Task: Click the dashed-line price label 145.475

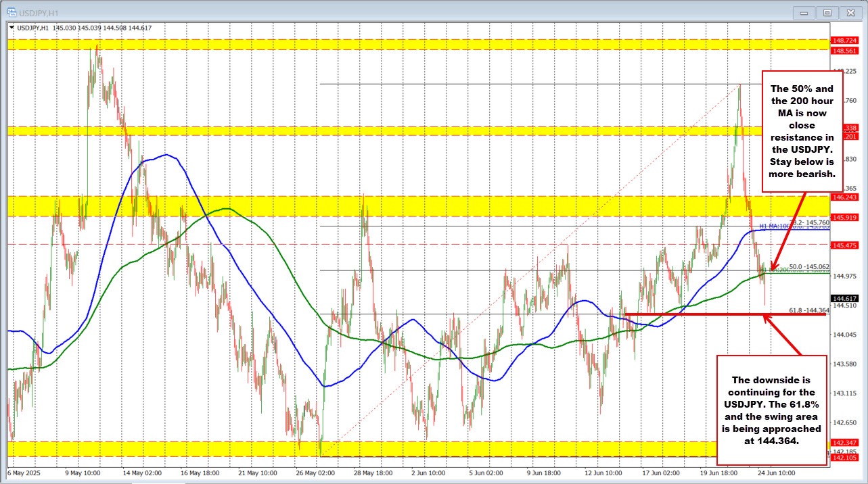Action: tap(844, 245)
